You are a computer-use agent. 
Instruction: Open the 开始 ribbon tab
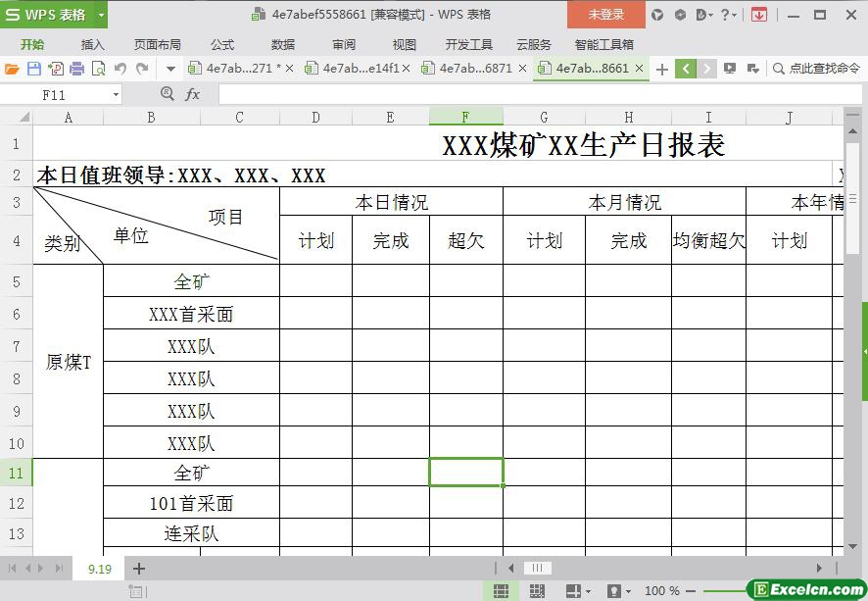pyautogui.click(x=32, y=45)
